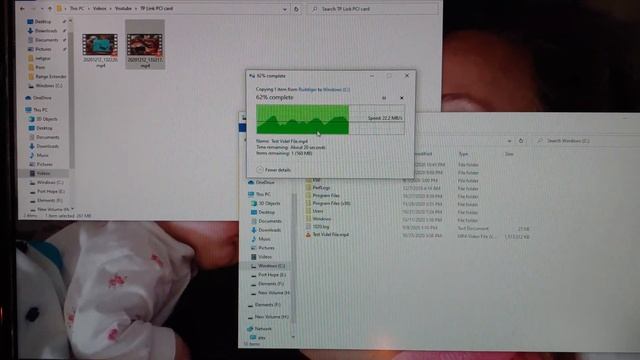Open Range Extender folder in TP Link window sidebar

(x=51, y=76)
